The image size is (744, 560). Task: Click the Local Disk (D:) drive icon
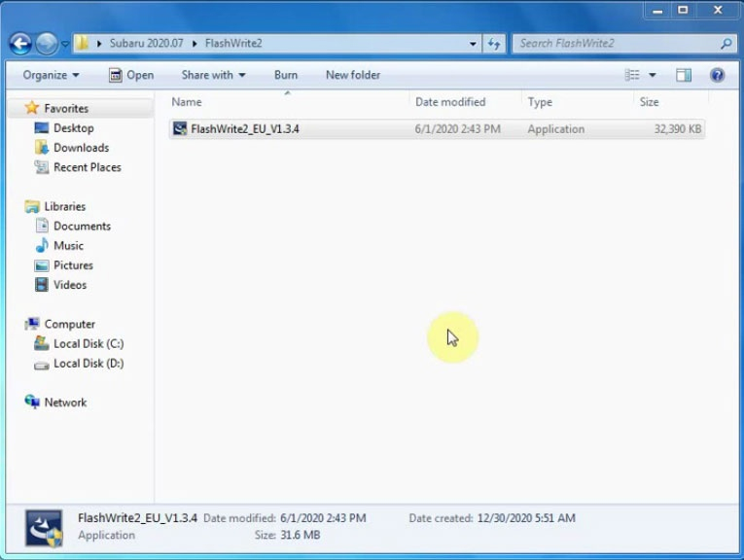coord(42,366)
